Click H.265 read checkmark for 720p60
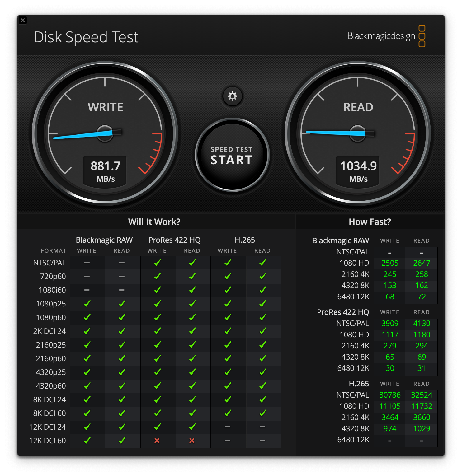462x476 pixels. pyautogui.click(x=263, y=276)
